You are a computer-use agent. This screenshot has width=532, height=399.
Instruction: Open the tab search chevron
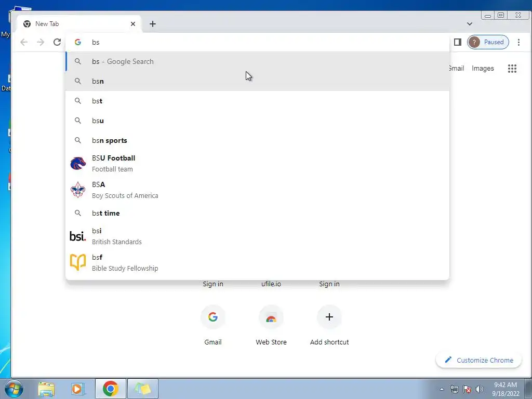[470, 24]
